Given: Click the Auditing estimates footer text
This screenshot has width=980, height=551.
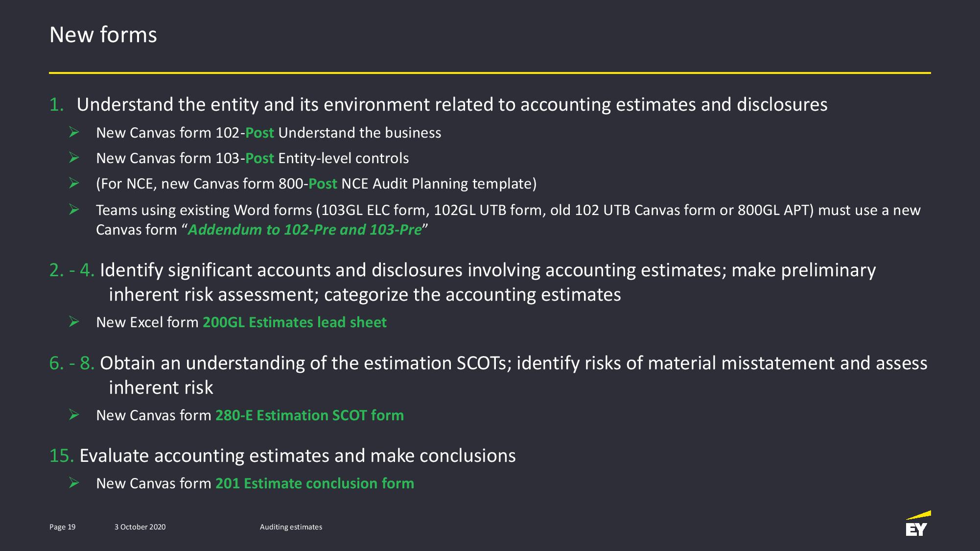Looking at the screenshot, I should [291, 527].
